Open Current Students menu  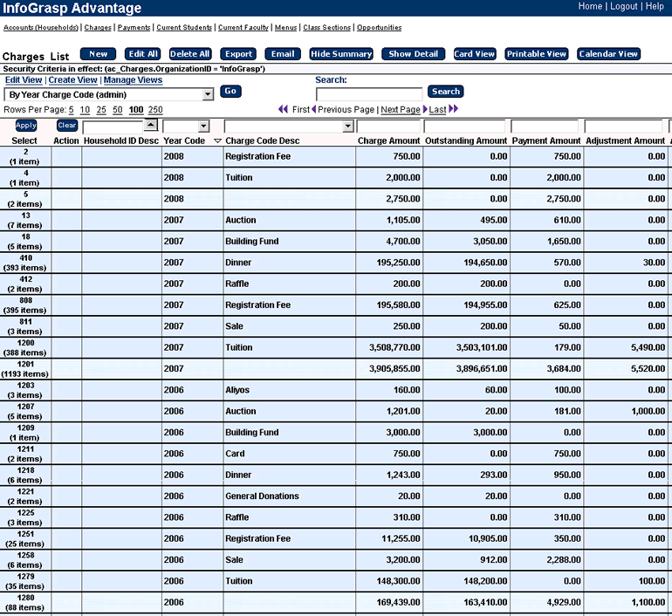(184, 27)
